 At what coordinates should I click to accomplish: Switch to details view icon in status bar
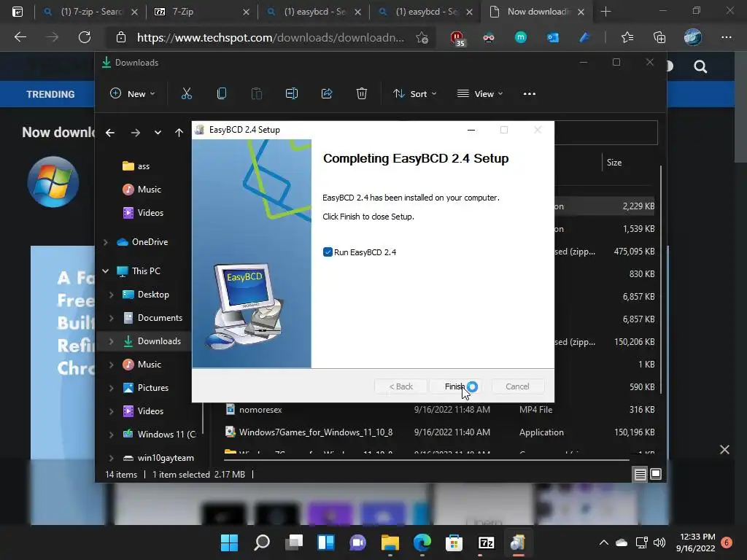(640, 474)
